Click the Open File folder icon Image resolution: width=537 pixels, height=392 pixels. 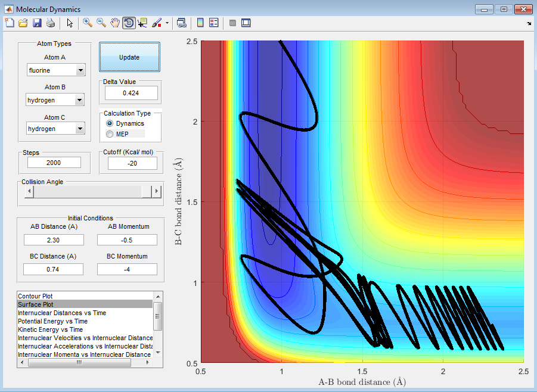coord(23,23)
